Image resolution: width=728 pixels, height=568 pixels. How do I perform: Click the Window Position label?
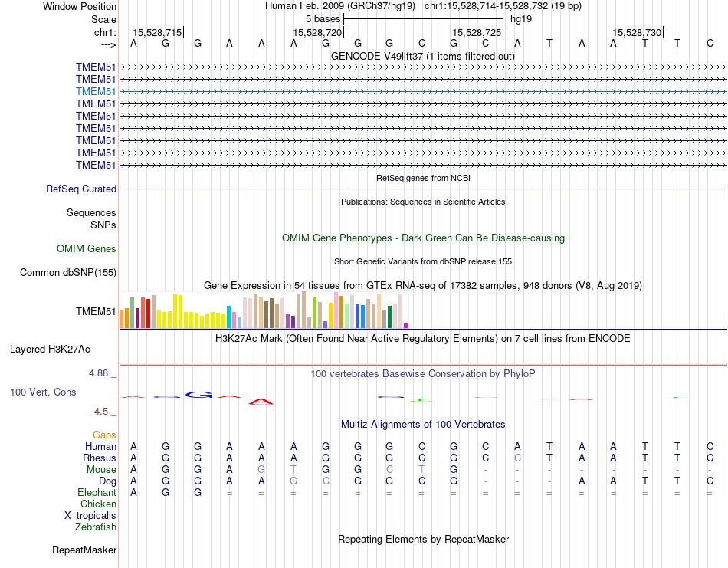[80, 6]
